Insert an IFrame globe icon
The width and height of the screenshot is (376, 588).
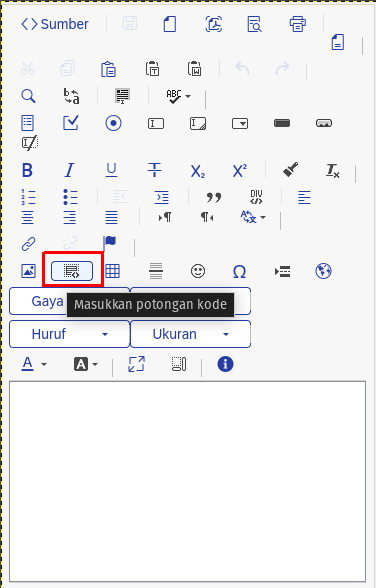pyautogui.click(x=324, y=271)
